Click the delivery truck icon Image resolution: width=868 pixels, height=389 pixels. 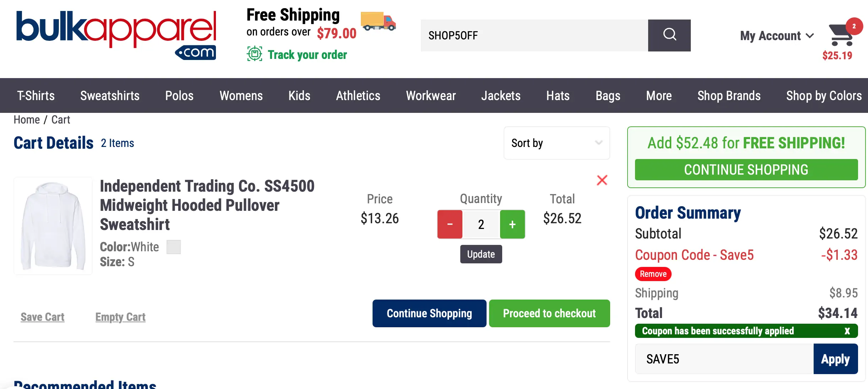point(378,21)
